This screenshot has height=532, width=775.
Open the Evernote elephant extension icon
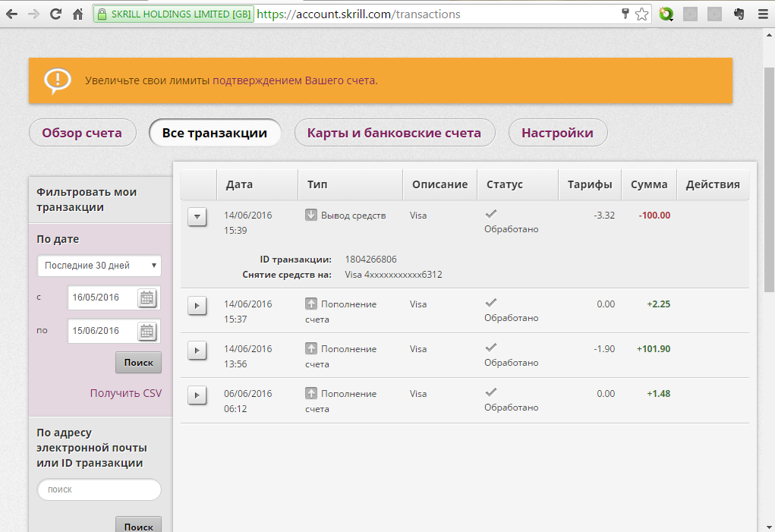[739, 14]
